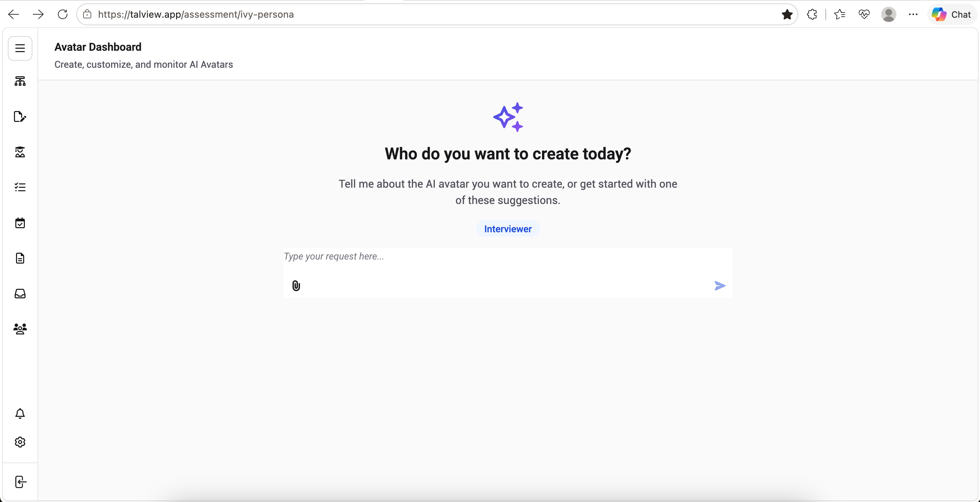Open the users group sidebar icon
The image size is (980, 502).
20,329
